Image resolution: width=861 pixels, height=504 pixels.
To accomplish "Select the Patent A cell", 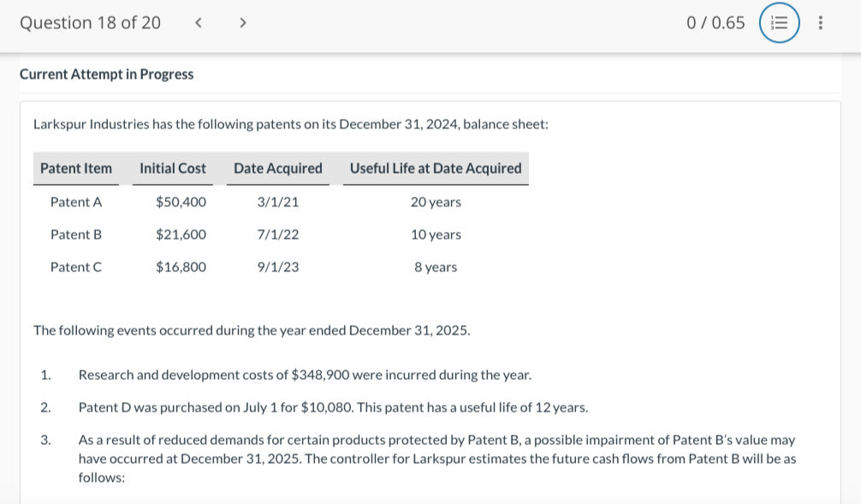I will 76,202.
